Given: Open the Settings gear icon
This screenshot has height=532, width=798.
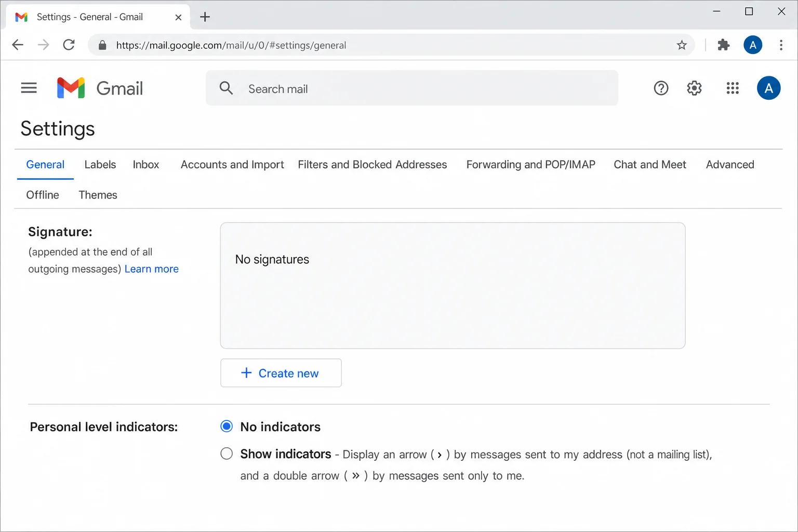Looking at the screenshot, I should (x=694, y=88).
